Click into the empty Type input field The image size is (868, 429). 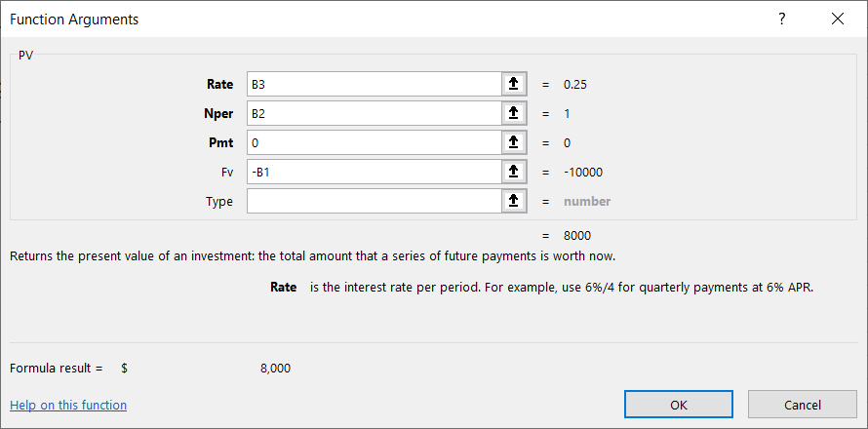click(374, 201)
